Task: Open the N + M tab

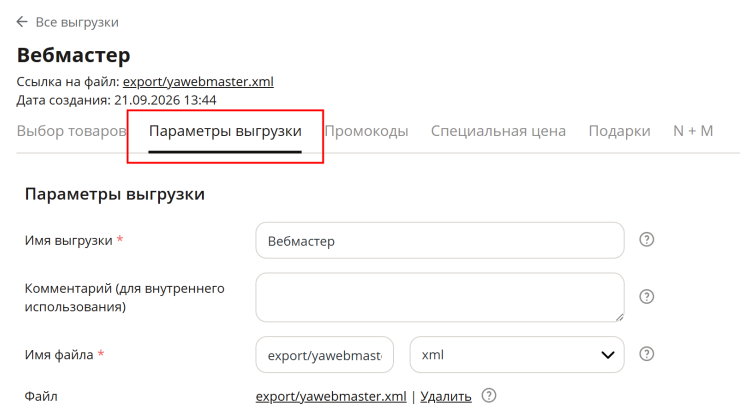Action: pos(693,131)
